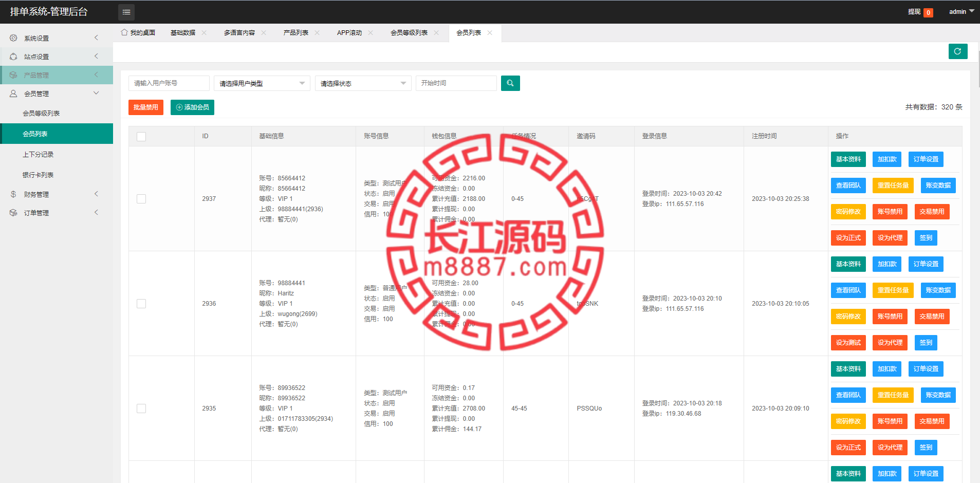Click the orange 提现 notification badge
The image size is (980, 483).
928,13
